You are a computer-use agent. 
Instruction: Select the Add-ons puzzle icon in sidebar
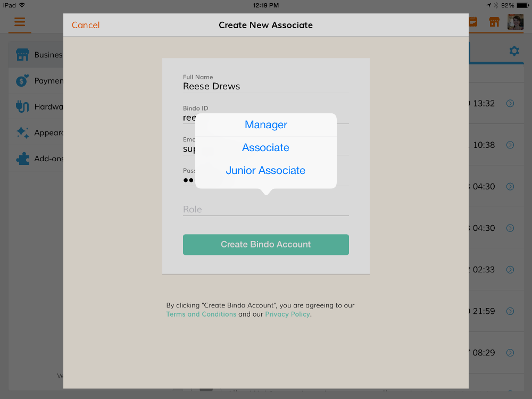pos(22,159)
